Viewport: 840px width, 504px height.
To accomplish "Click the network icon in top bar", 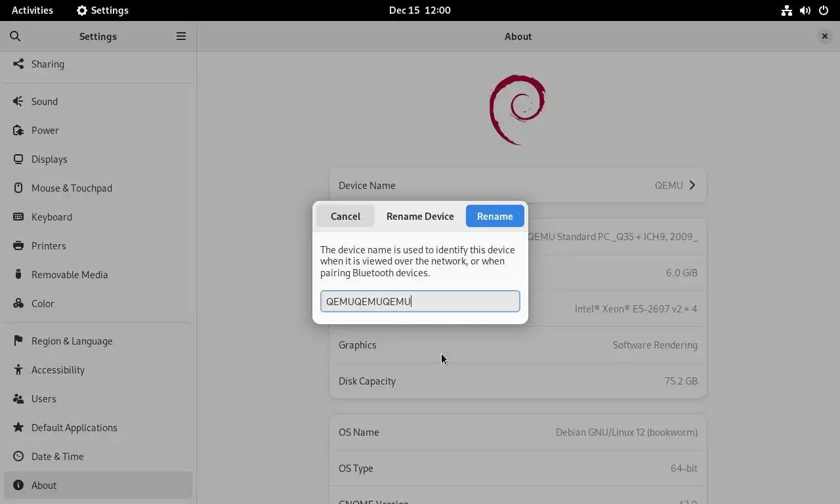I will tap(786, 10).
